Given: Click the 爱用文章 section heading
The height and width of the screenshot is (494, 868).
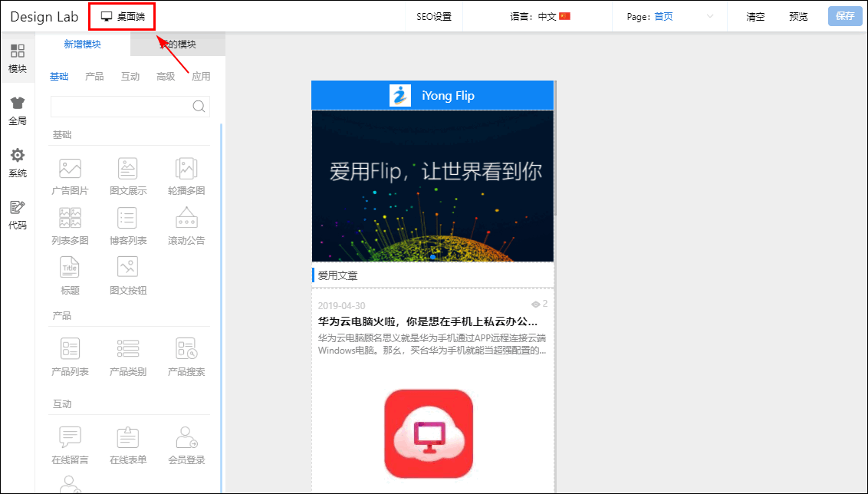Looking at the screenshot, I should 337,275.
